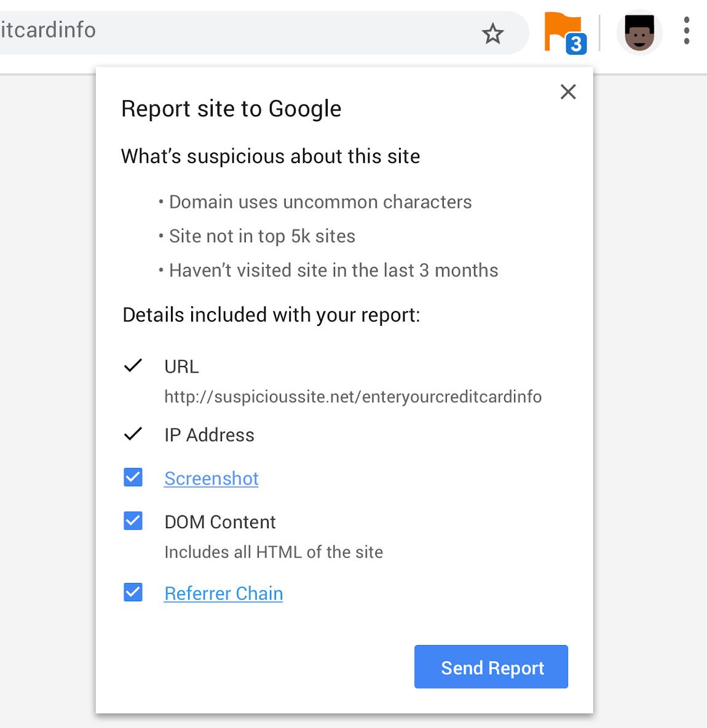Click the checkmark next to IP Address
Image resolution: width=707 pixels, height=728 pixels.
tap(133, 434)
